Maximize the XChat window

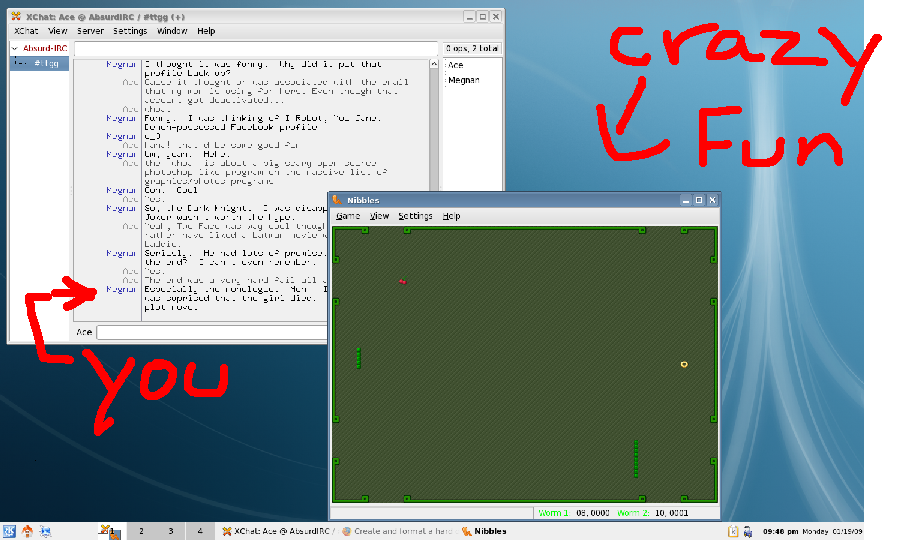point(483,17)
